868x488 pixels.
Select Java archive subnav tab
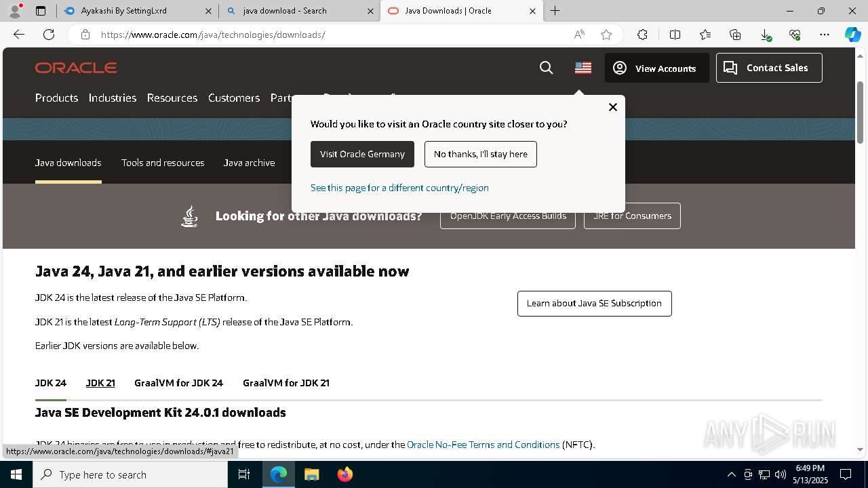[249, 163]
